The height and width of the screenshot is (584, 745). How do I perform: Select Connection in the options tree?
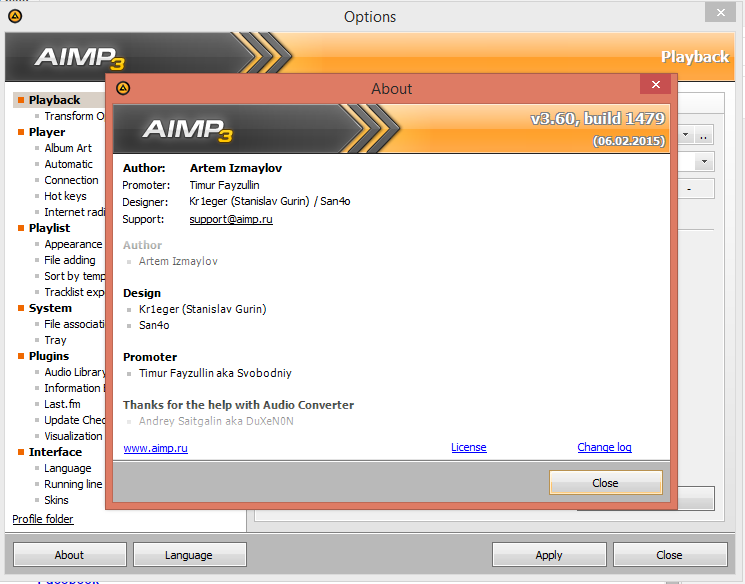pos(71,180)
